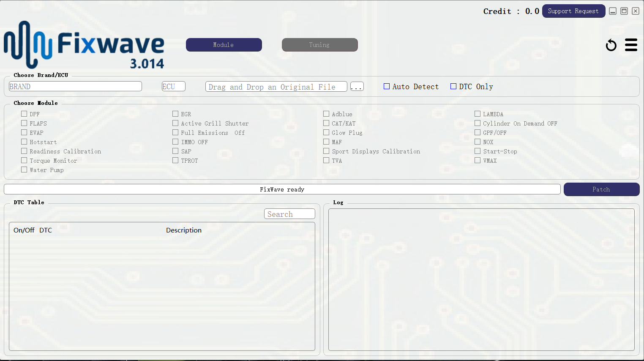Image resolution: width=644 pixels, height=361 pixels.
Task: Open a Support Request
Action: point(573,11)
